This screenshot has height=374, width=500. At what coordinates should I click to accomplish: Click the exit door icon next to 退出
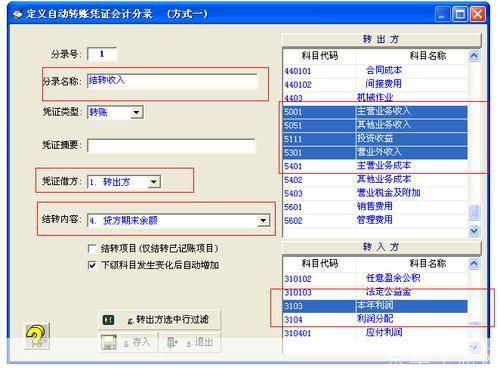click(x=172, y=342)
